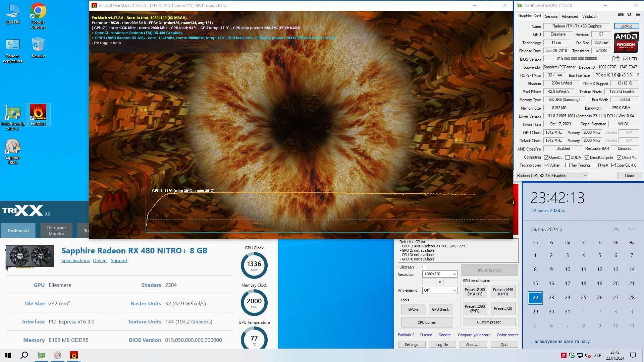Enable Fullscreen checkbox in FurMark
The image size is (644, 362).
click(425, 267)
